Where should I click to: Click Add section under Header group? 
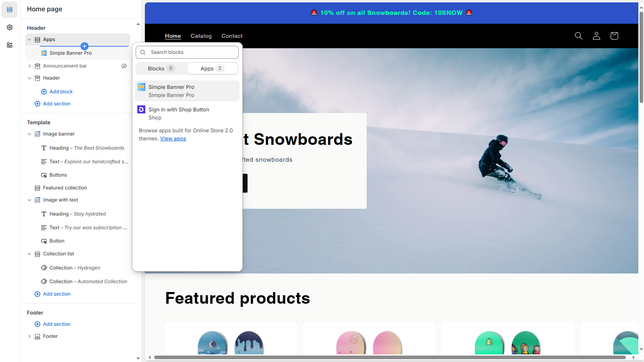53,104
